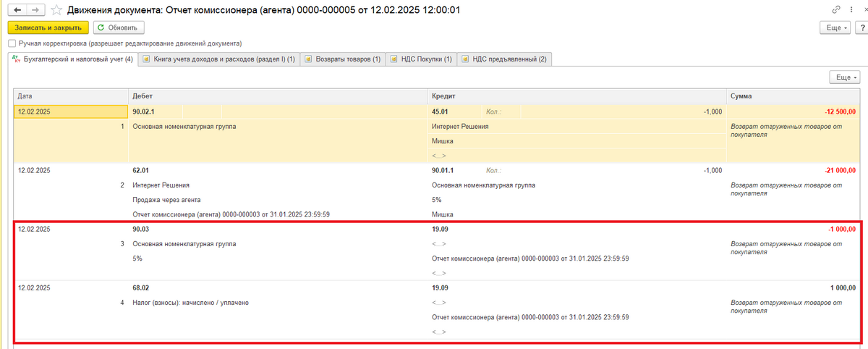Click the Дата column header

(70, 96)
